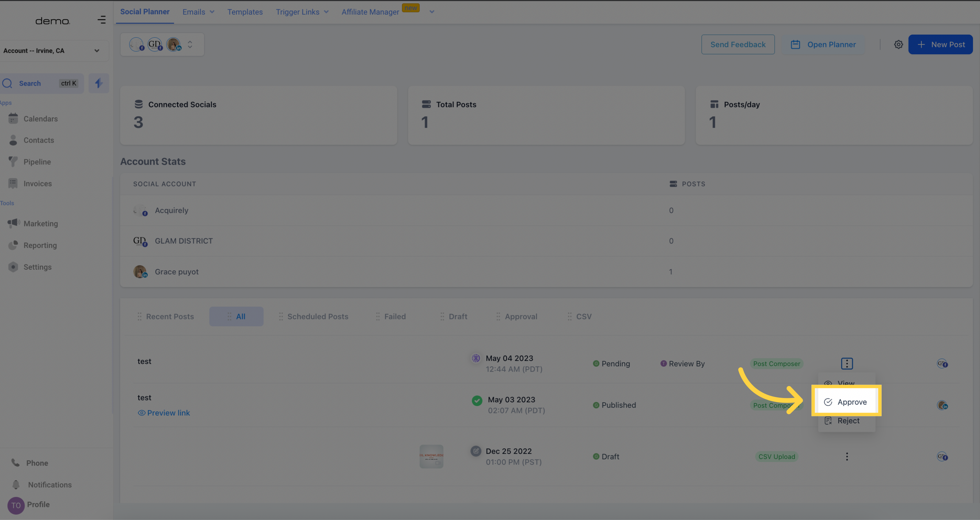
Task: Expand the Emails menu dropdown
Action: coord(212,12)
